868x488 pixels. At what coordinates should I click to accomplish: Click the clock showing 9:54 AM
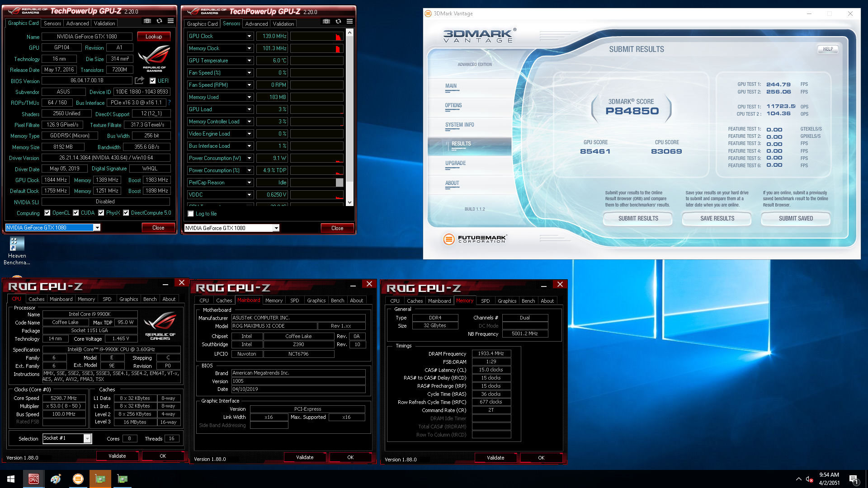click(829, 475)
